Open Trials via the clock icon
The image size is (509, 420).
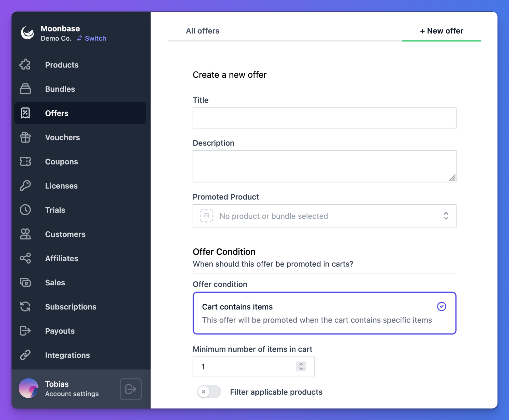[25, 210]
